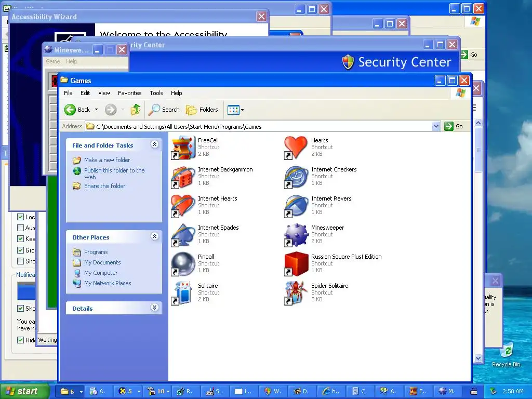This screenshot has width=532, height=399.
Task: Open the calculator taskbar button
Action: click(x=360, y=391)
